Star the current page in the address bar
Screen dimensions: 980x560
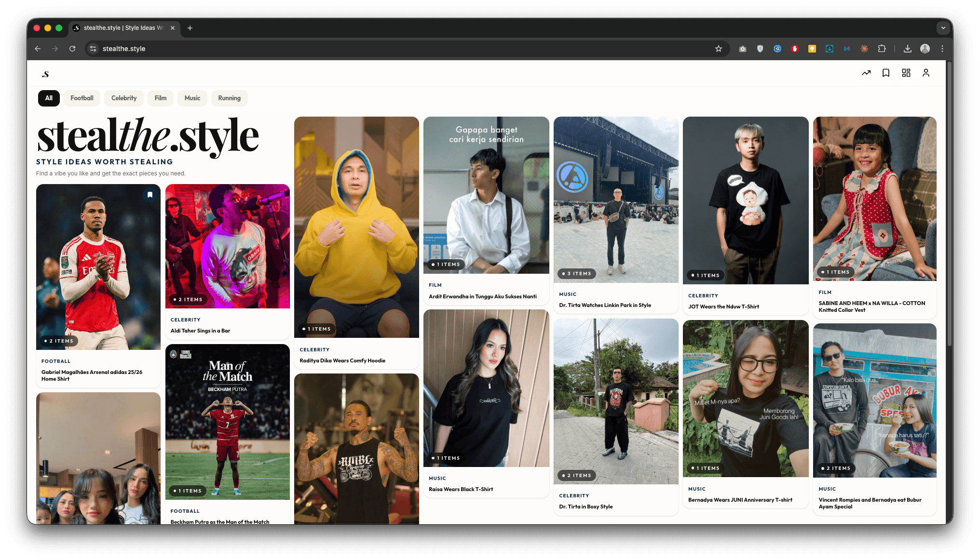point(719,49)
